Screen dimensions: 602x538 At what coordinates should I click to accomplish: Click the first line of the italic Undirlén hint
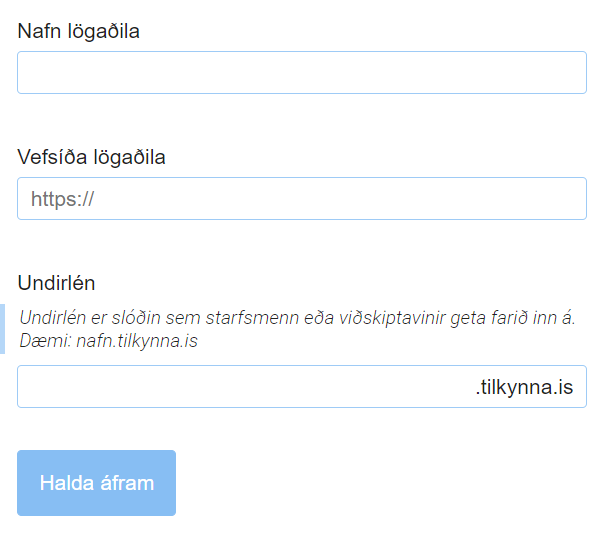[297, 318]
